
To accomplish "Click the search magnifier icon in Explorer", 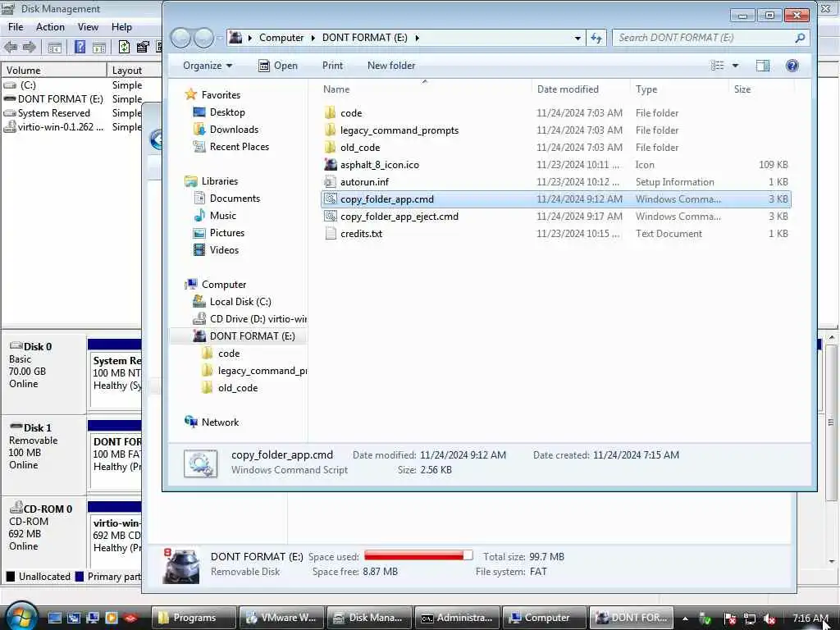I will point(800,38).
